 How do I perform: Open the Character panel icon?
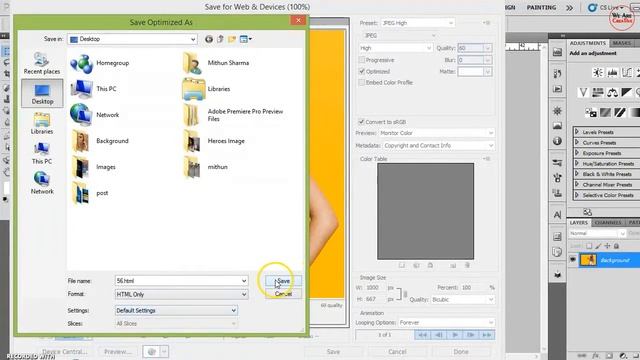coord(557,215)
